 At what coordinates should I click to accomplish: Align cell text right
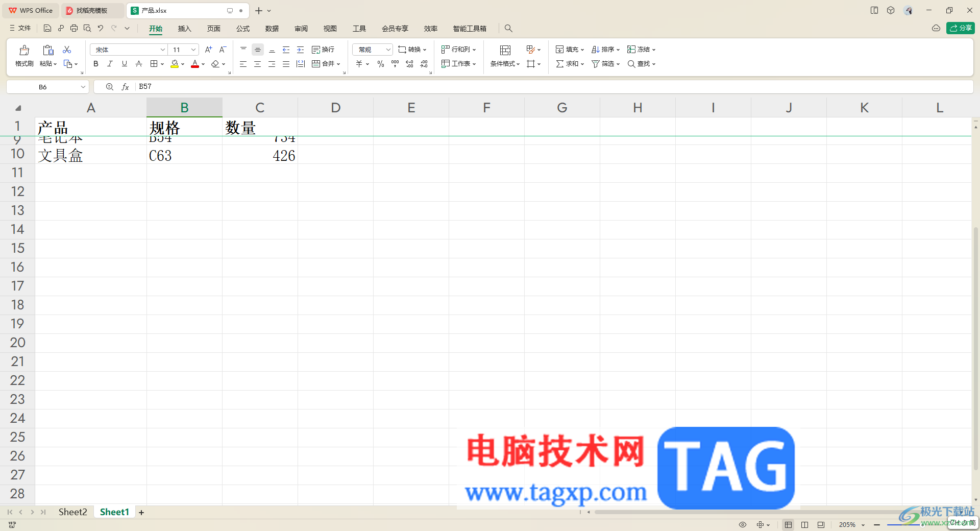click(x=272, y=64)
